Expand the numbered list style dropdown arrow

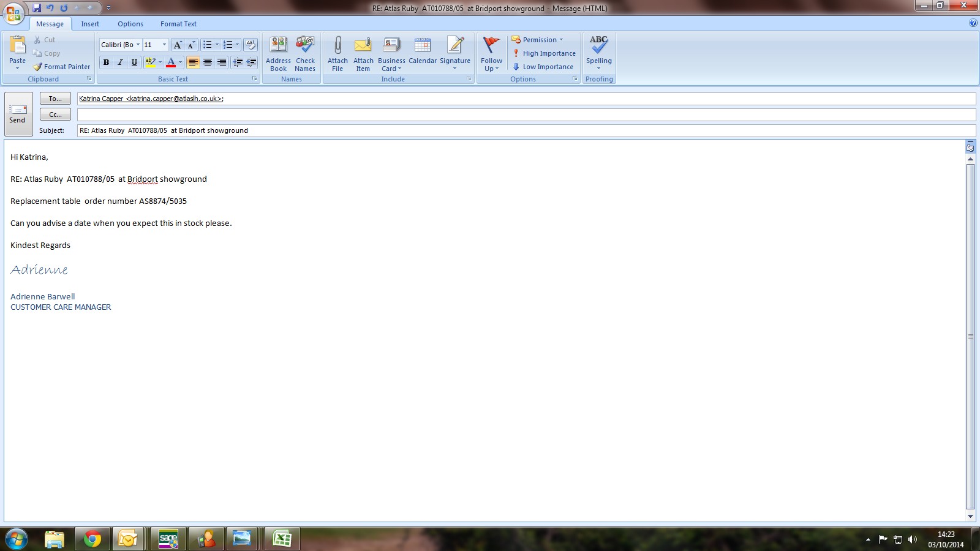237,45
